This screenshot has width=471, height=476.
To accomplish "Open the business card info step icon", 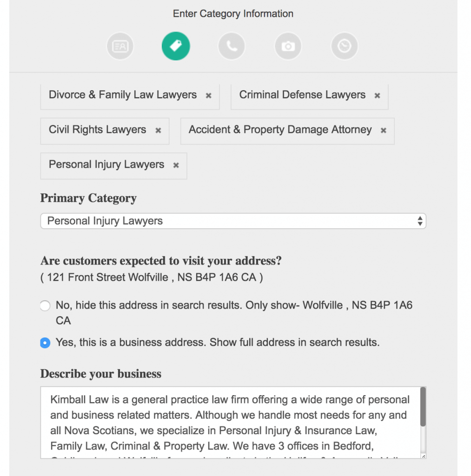I will tap(120, 46).
